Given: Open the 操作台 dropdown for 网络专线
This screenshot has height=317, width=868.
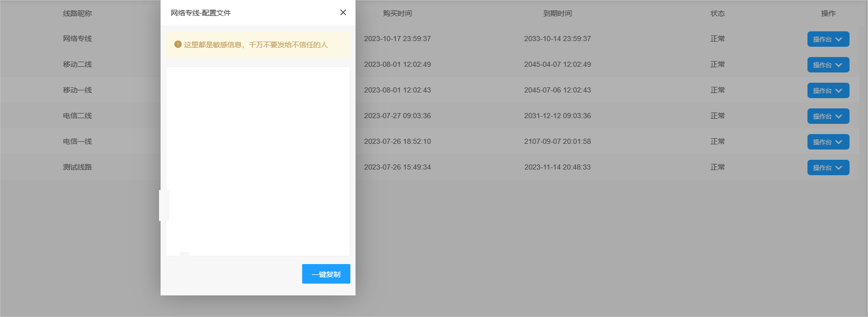Looking at the screenshot, I should 828,39.
